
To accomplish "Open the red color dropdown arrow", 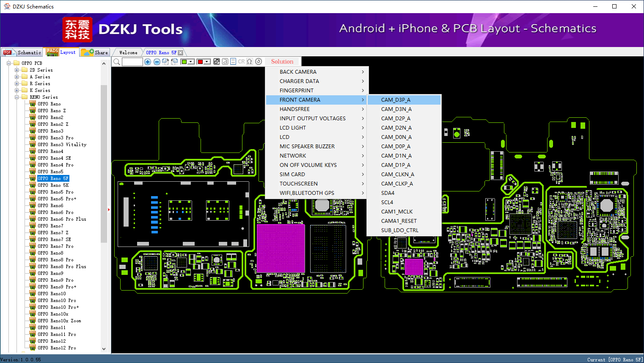I will 207,62.
